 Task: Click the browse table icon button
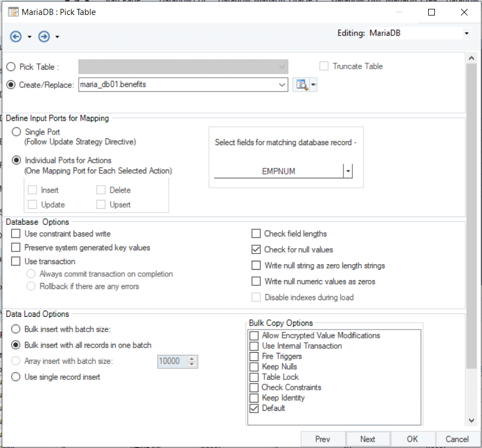(301, 85)
